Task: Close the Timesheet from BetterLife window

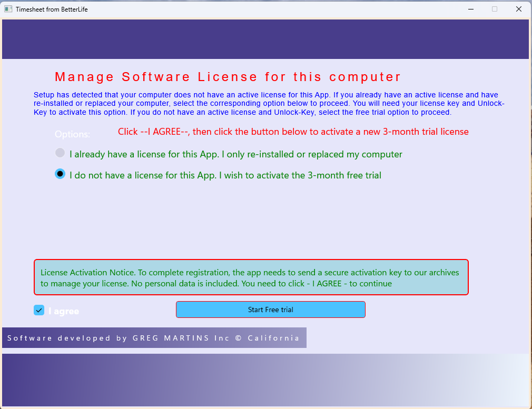Action: coord(519,9)
